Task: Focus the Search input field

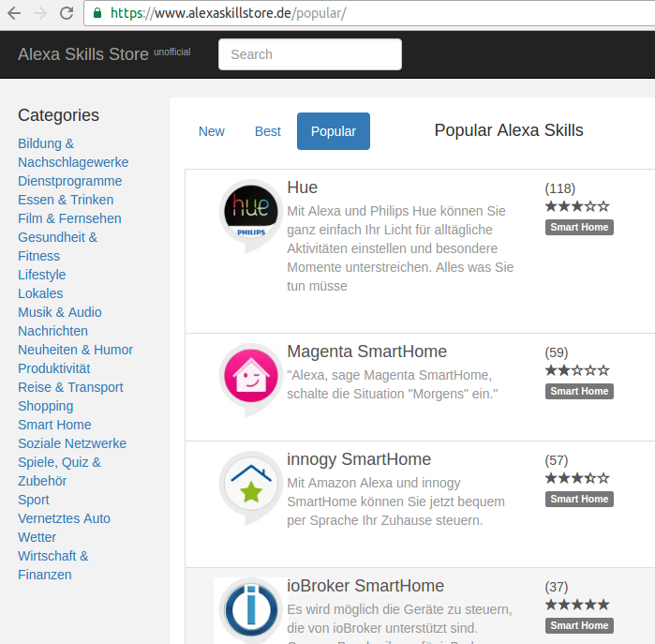Action: [x=310, y=54]
